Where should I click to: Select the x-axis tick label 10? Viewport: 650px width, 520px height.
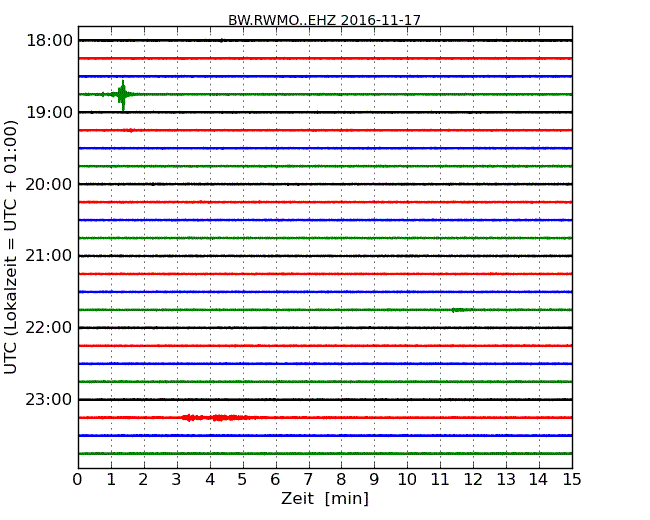pos(407,480)
